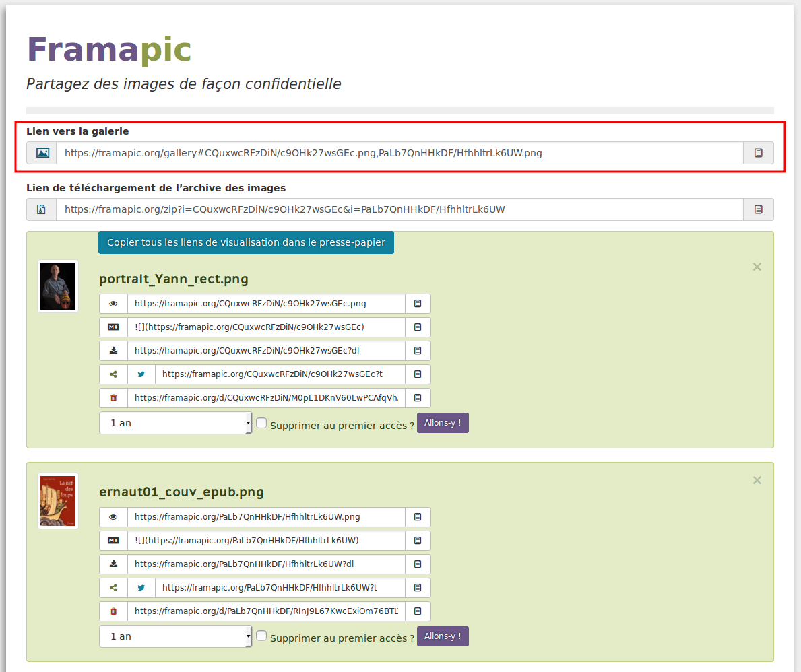801x672 pixels.
Task: Open the Framapic logo link
Action: coord(109,50)
